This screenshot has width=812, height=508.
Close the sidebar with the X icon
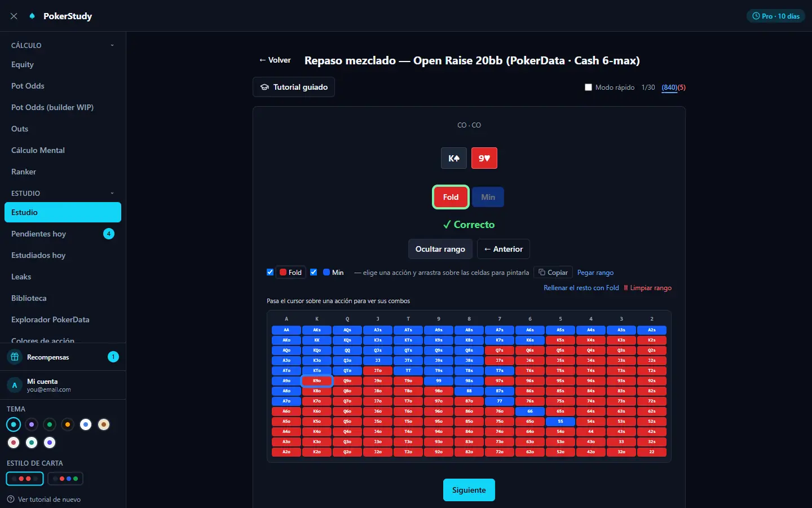click(x=14, y=16)
